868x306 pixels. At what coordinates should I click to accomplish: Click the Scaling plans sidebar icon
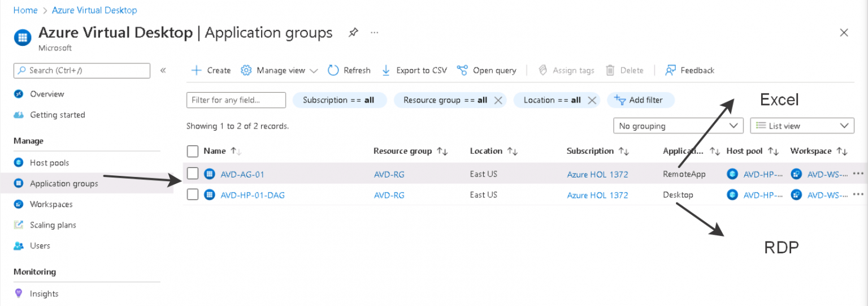click(19, 225)
